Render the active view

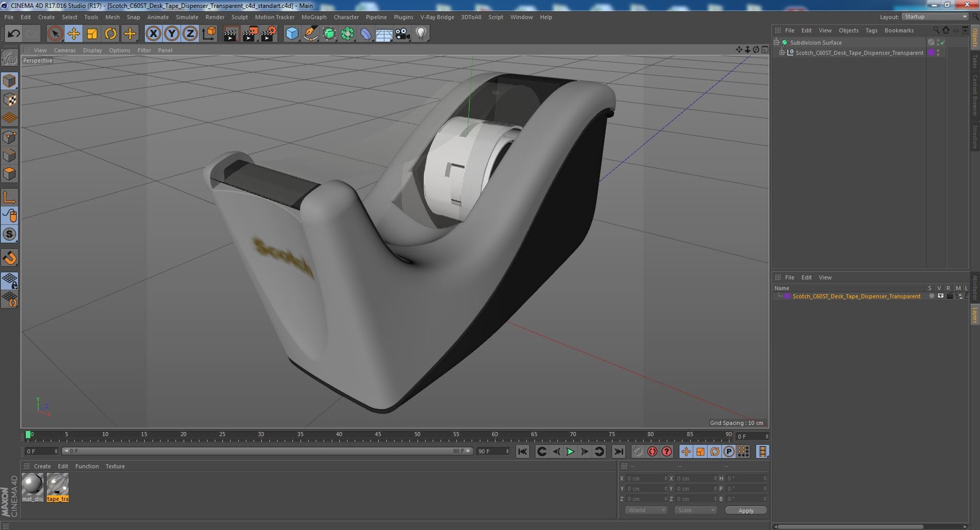pos(231,34)
